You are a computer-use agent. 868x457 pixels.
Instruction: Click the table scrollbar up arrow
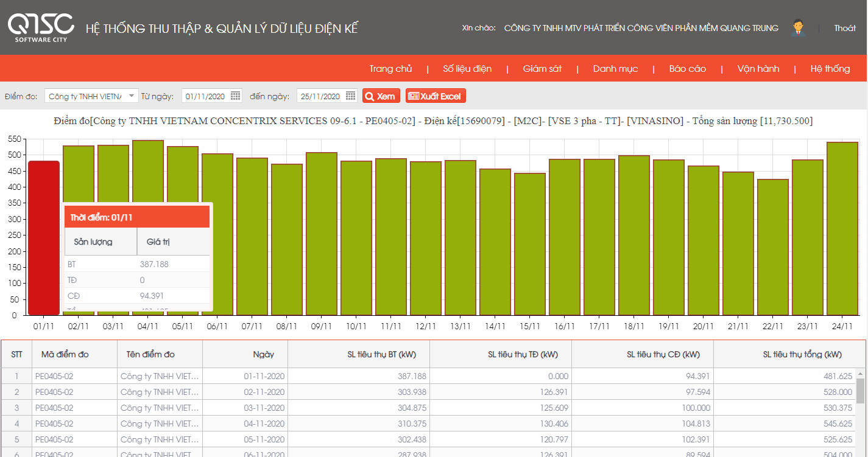coord(860,372)
